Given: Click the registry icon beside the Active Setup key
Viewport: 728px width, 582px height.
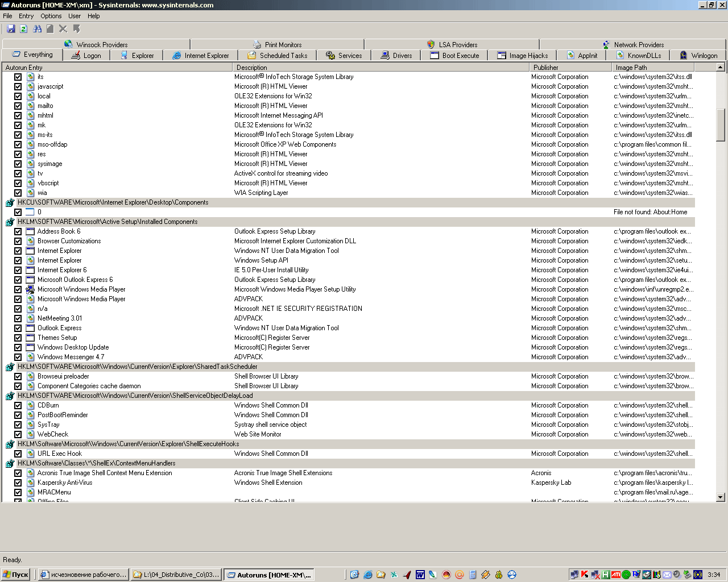Looking at the screenshot, I should coord(10,222).
